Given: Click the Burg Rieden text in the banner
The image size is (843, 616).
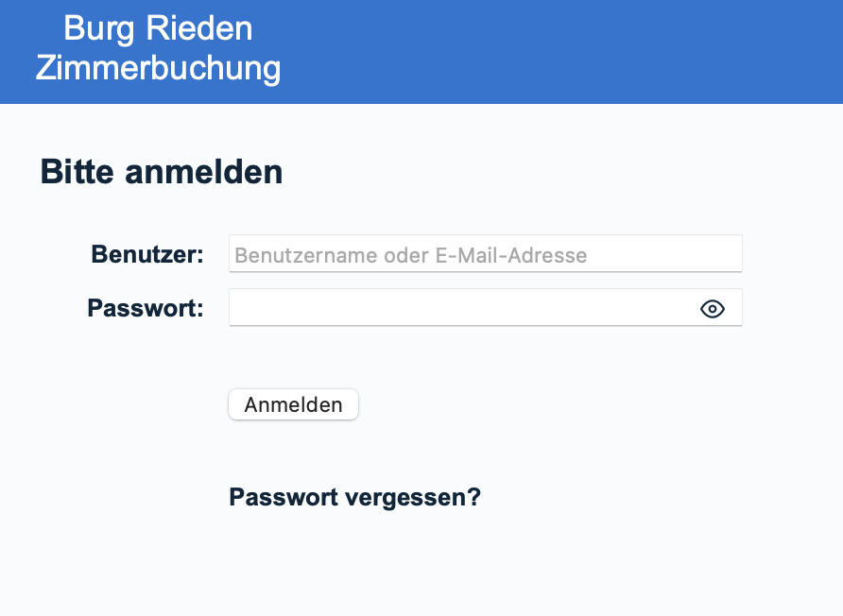Looking at the screenshot, I should 158,27.
